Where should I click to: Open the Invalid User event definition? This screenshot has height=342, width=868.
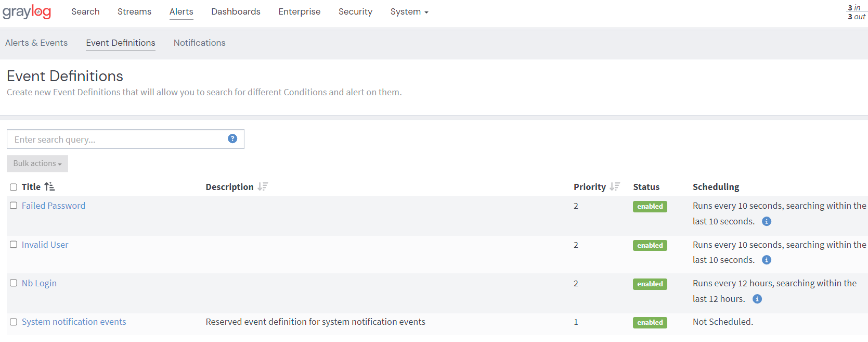[x=45, y=245]
